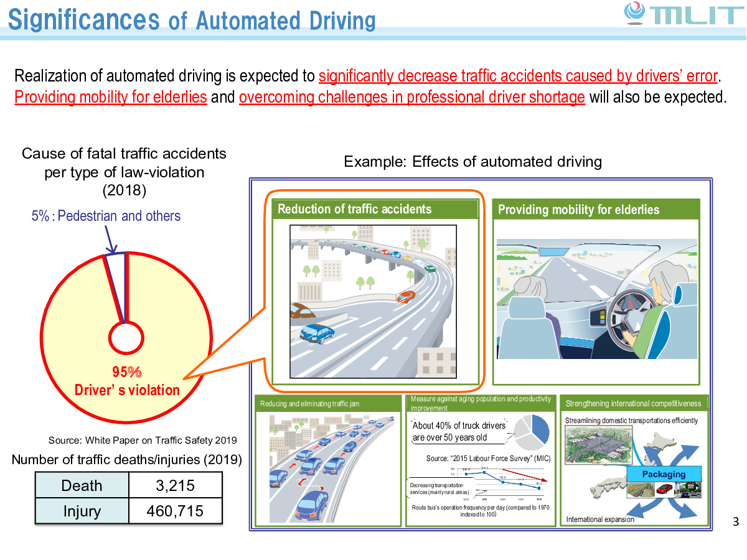Click the blue 'Packaging' label box
Screen dimensions: 747x560
(x=664, y=474)
